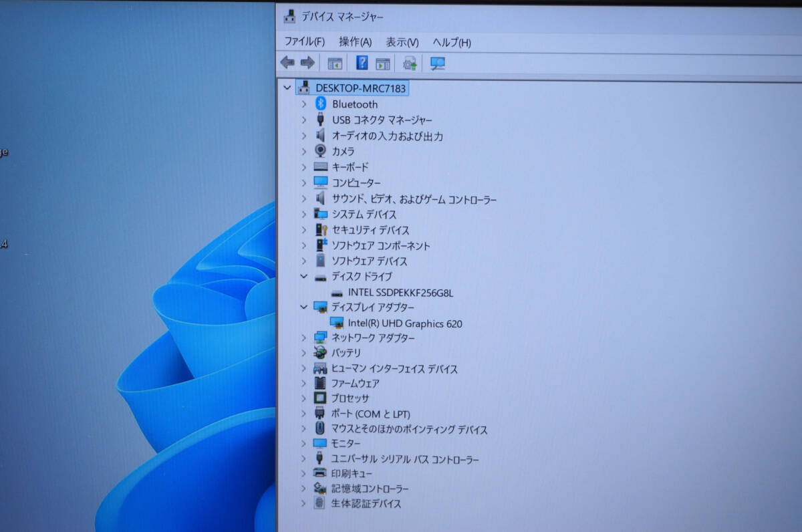Click the Scan for hardware changes icon
802x532 pixels.
coord(438,63)
